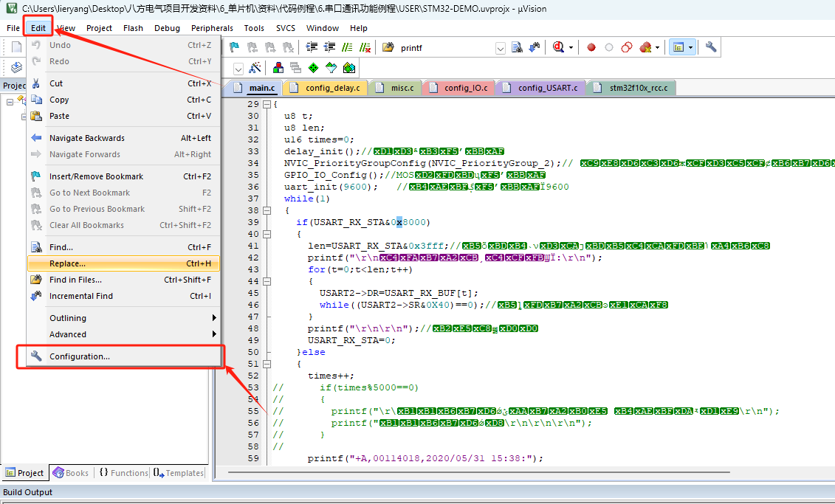Screen dimensions: 835x504
Task: Expand the Outlining submenu
Action: pyautogui.click(x=214, y=318)
